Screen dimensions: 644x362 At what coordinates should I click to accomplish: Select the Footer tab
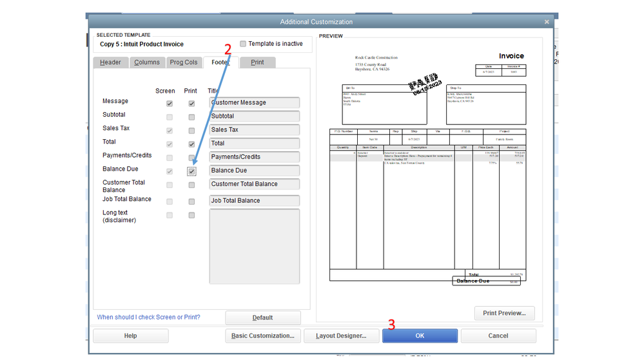tap(220, 62)
